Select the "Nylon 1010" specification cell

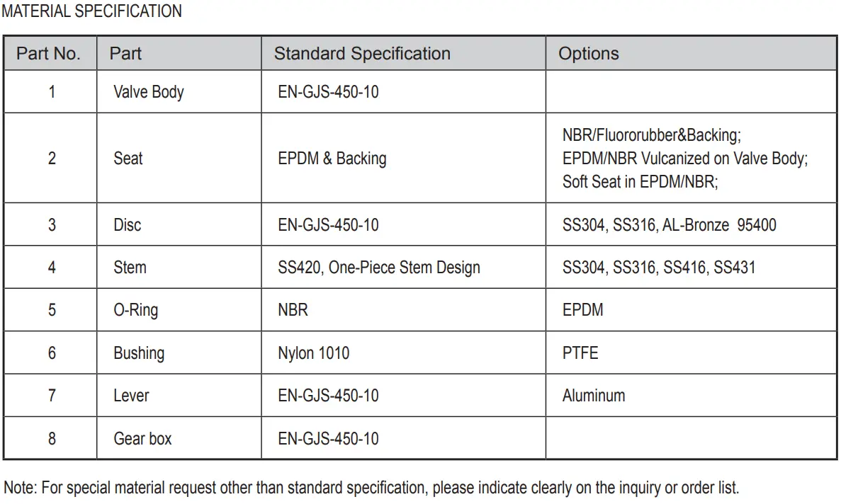pos(314,353)
